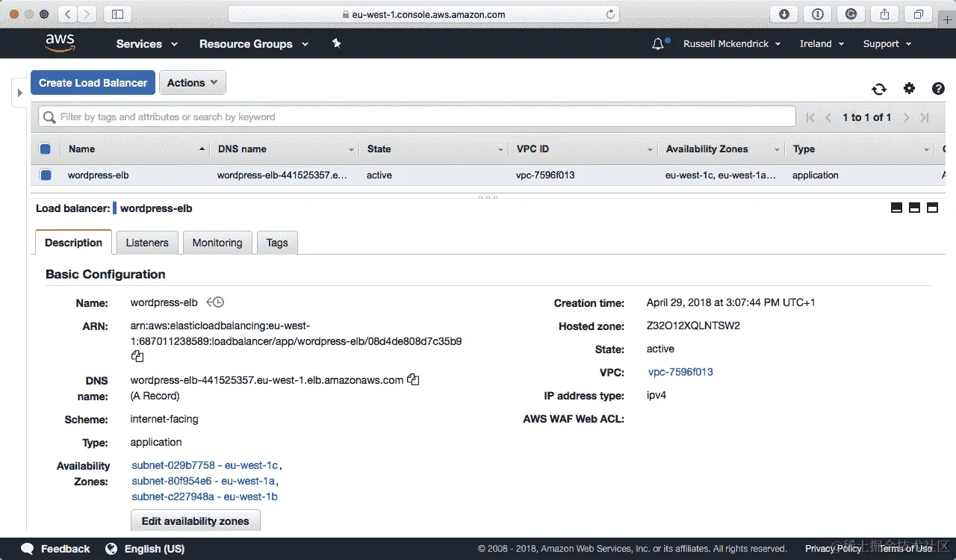Uncheck the wordpress-elb row checkbox
Screen dimensions: 956x560
pyautogui.click(x=46, y=175)
